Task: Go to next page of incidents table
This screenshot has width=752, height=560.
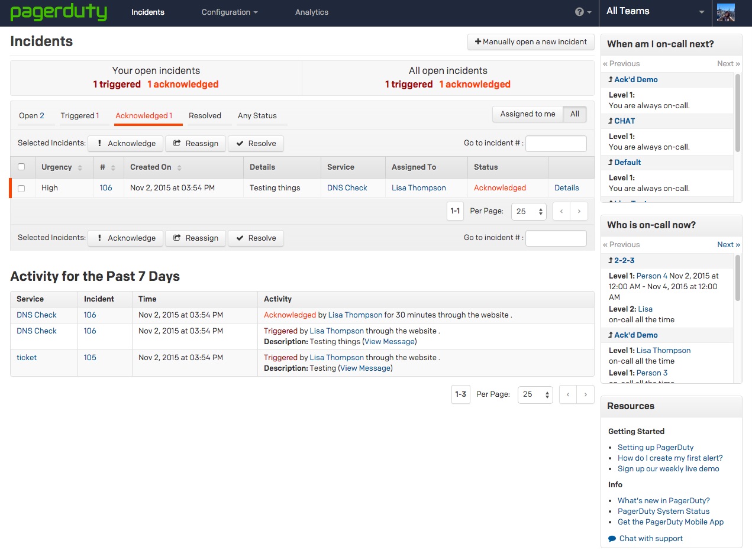Action: coord(579,211)
